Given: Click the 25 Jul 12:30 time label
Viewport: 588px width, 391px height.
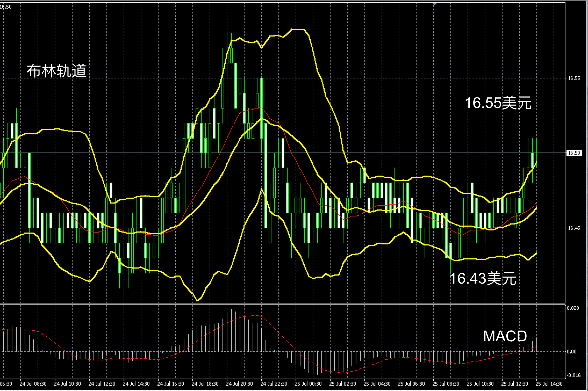Looking at the screenshot, I should tap(515, 384).
